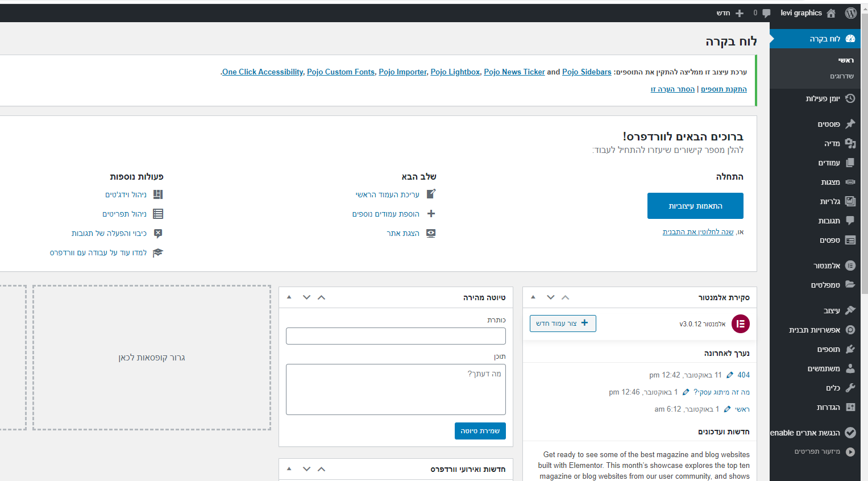Open Pojo News Ticker link
This screenshot has height=481, width=868.
[514, 72]
